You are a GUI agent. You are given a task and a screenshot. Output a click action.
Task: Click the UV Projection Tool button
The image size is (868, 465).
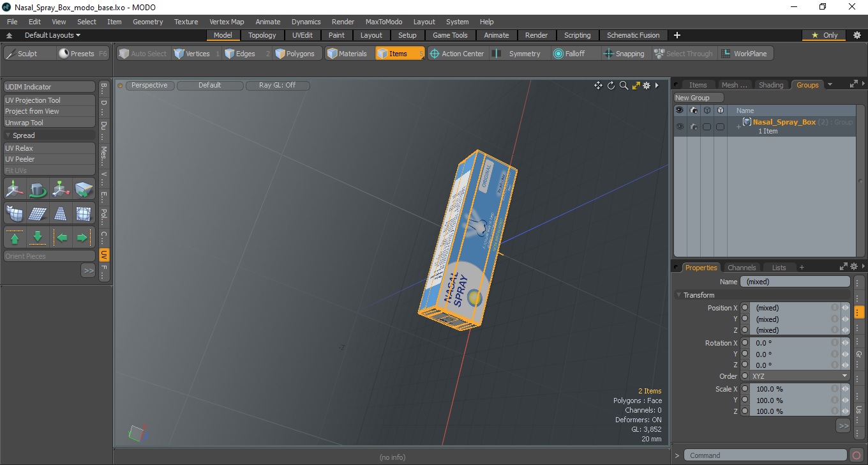point(50,100)
